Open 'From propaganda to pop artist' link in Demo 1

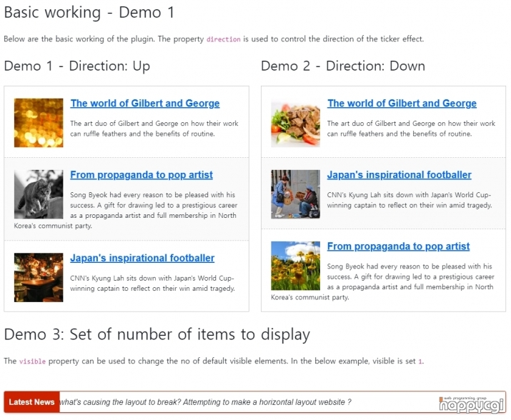tap(142, 175)
